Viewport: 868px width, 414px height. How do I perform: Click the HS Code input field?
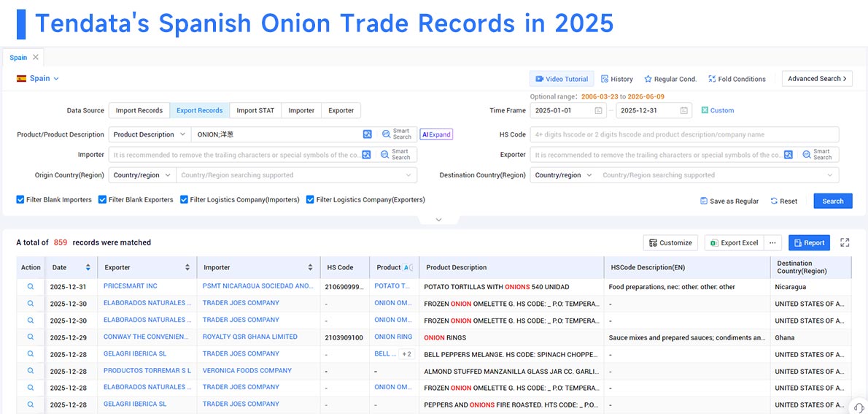click(684, 134)
